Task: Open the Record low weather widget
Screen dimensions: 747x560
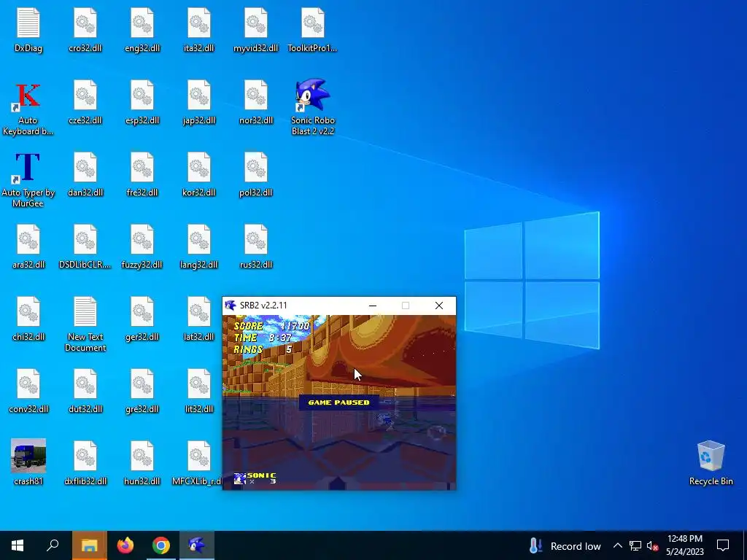Action: pos(565,545)
